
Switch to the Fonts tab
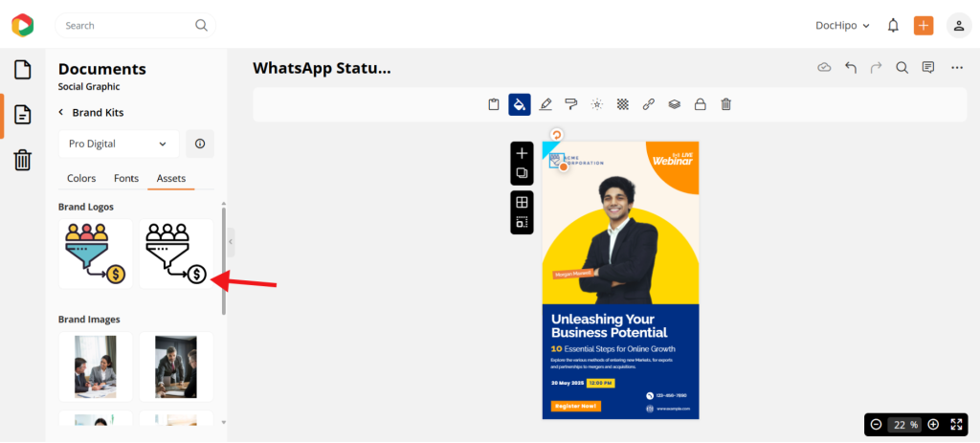(126, 178)
